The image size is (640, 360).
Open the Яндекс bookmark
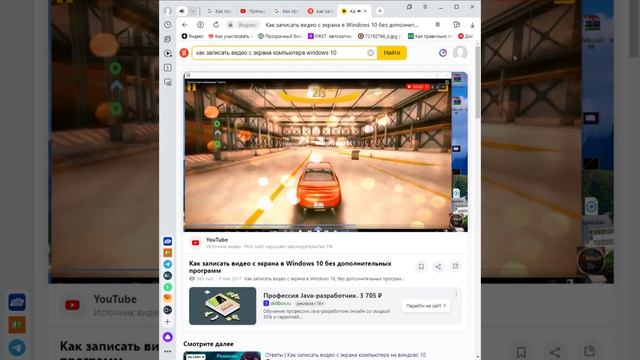[x=192, y=36]
